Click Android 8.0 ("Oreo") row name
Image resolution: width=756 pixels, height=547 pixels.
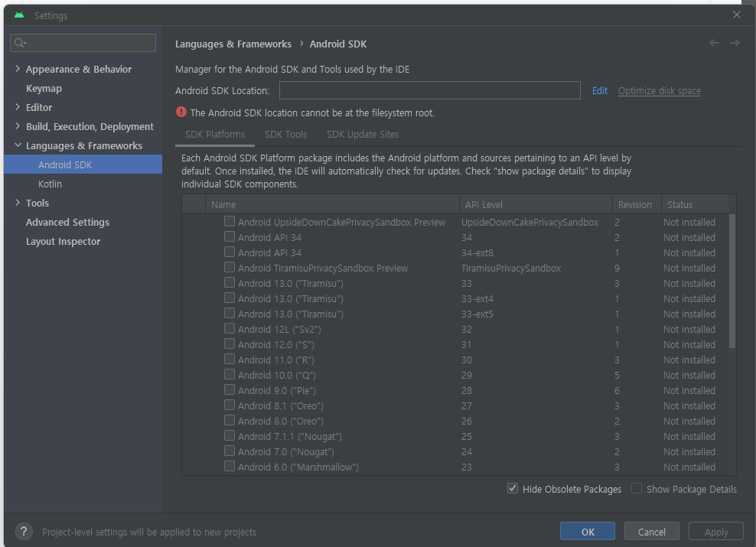click(x=281, y=422)
